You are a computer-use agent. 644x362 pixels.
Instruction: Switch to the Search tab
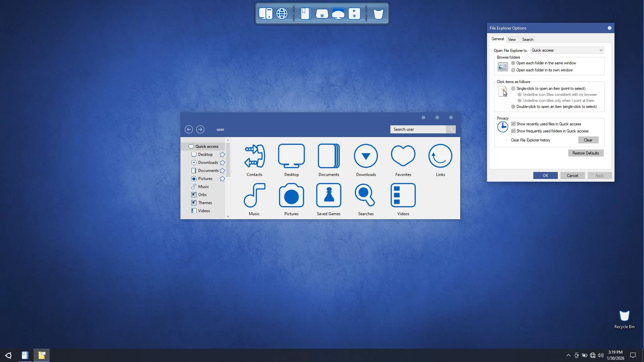coord(528,40)
